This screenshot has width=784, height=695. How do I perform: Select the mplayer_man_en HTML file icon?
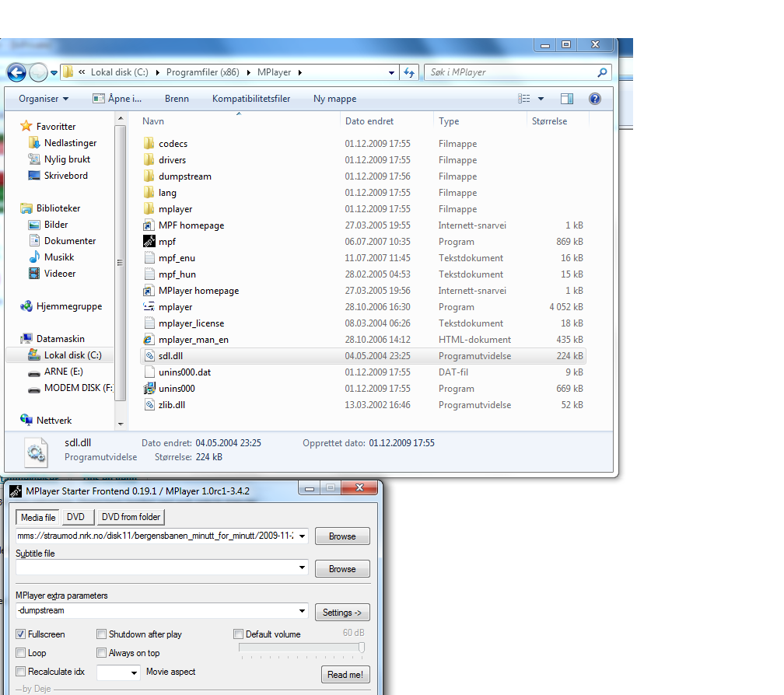[149, 340]
